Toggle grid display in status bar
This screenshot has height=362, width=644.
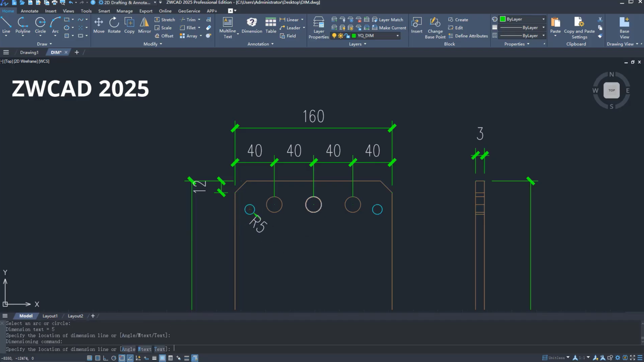tap(98, 358)
